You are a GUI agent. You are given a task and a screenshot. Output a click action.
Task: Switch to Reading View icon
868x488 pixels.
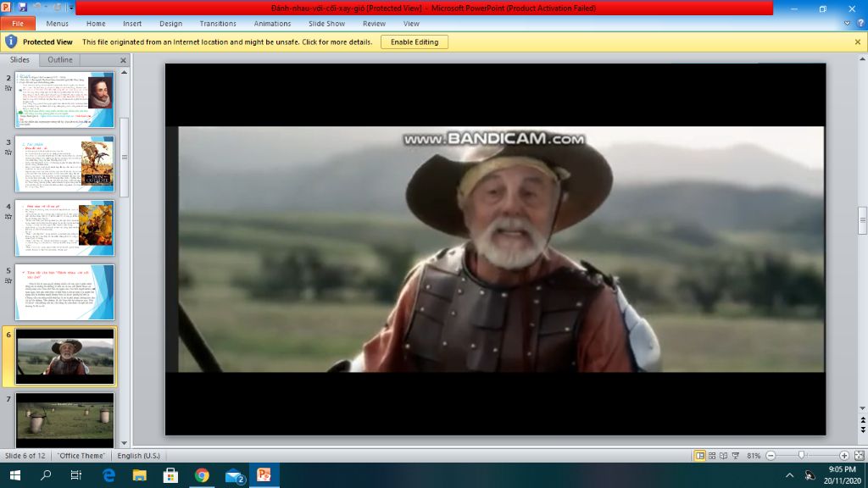pyautogui.click(x=724, y=455)
